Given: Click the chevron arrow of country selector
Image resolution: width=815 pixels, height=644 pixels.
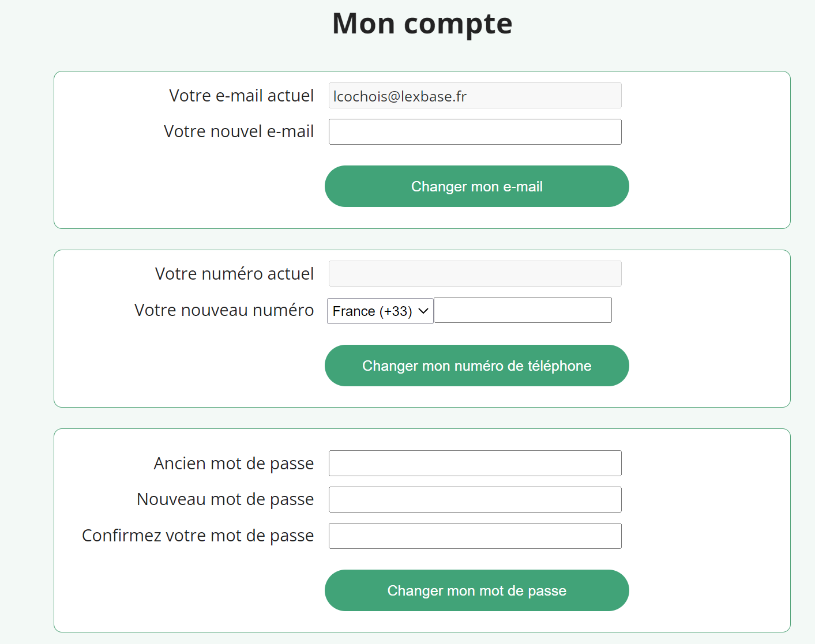Looking at the screenshot, I should 423,311.
